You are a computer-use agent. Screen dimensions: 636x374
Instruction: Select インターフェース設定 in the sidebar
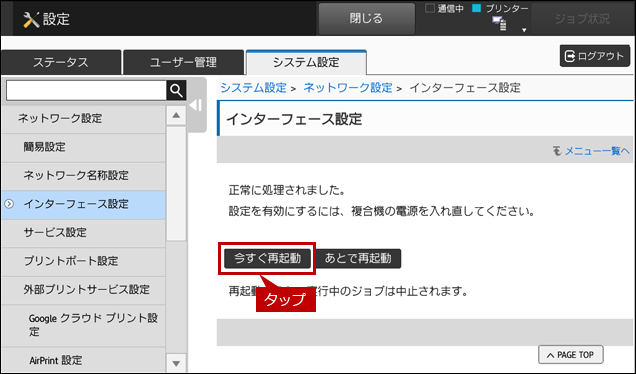[84, 204]
